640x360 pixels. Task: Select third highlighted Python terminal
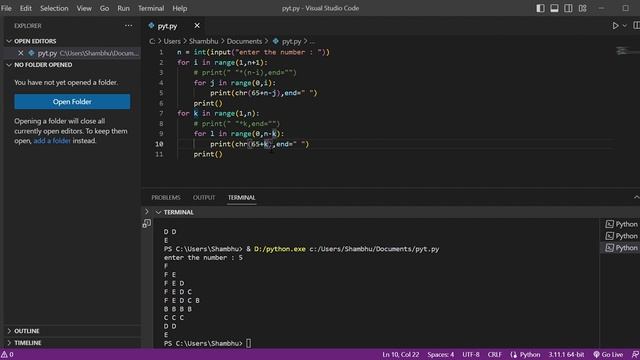(x=621, y=248)
